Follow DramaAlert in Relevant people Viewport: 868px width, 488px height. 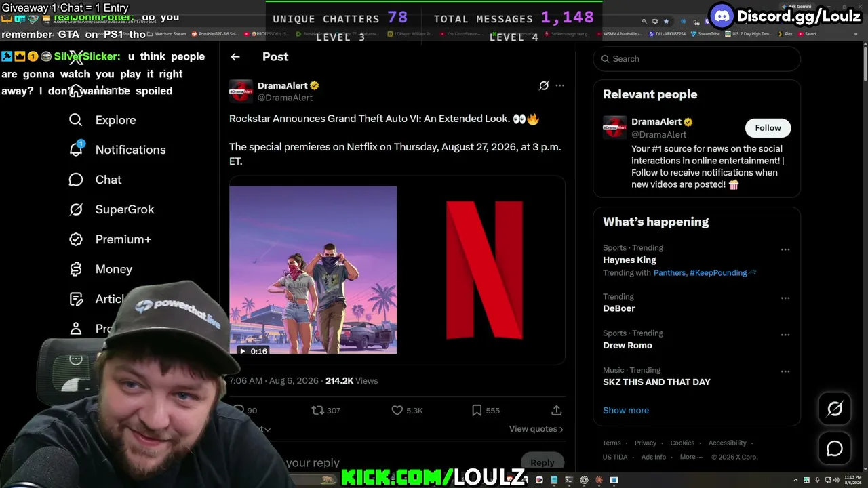point(768,128)
